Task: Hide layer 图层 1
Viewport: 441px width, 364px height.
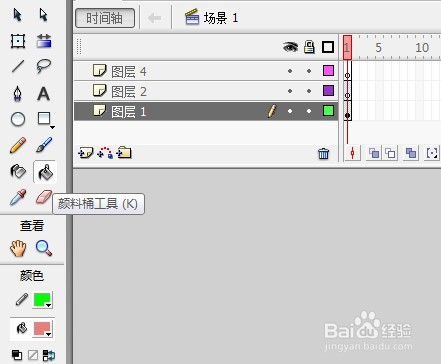Action: tap(290, 111)
